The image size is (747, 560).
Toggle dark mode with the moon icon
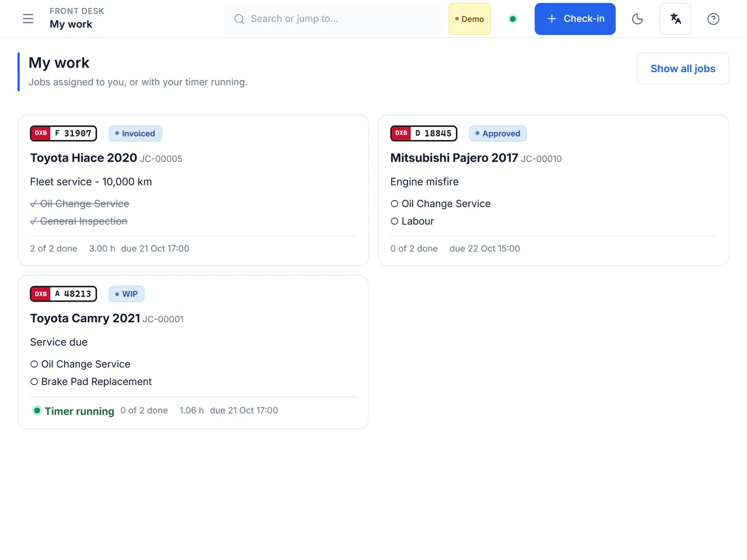click(638, 19)
